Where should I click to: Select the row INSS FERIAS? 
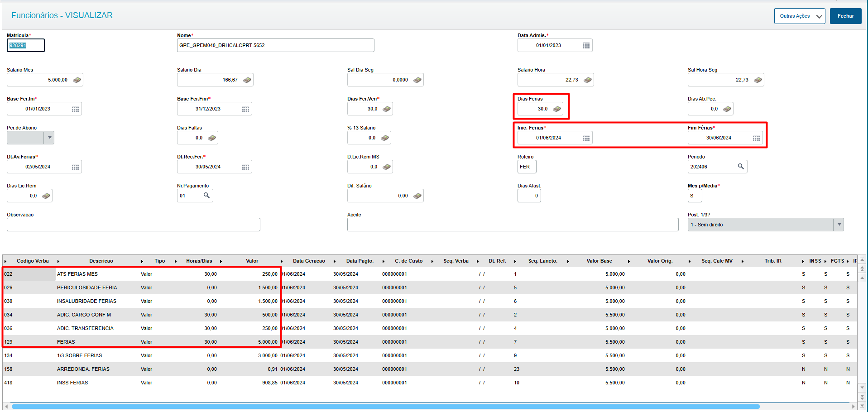pyautogui.click(x=430, y=383)
